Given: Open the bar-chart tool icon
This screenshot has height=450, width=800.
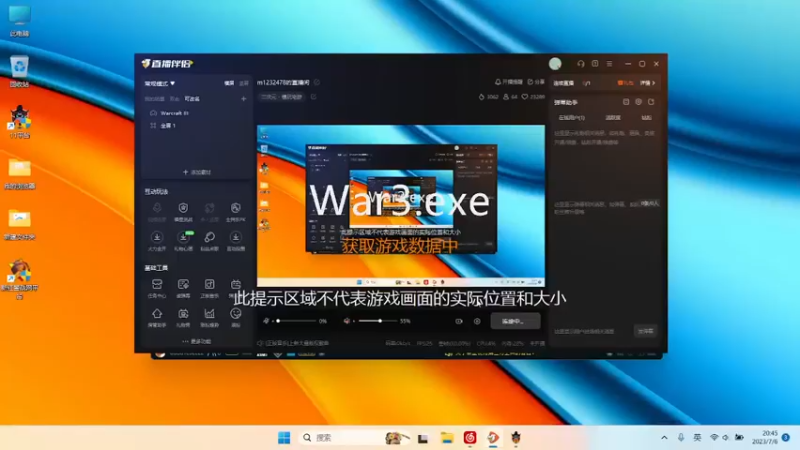Looking at the screenshot, I should 209,316.
